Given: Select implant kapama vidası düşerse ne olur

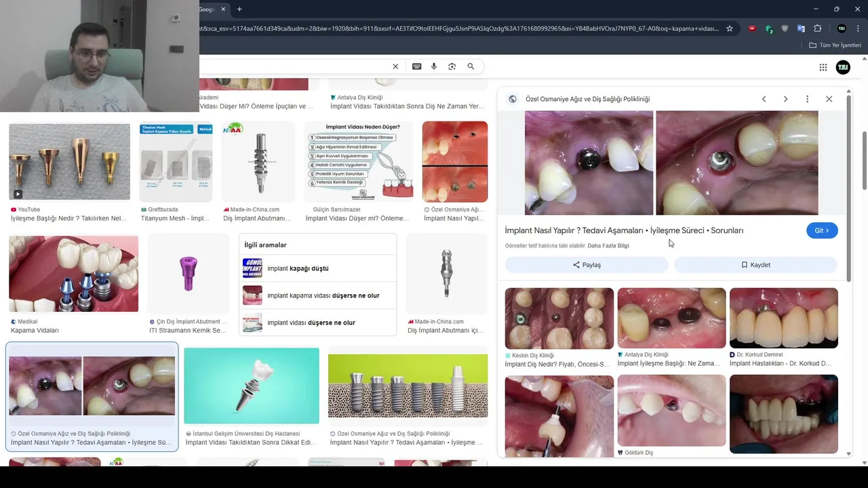Looking at the screenshot, I should 317,296.
